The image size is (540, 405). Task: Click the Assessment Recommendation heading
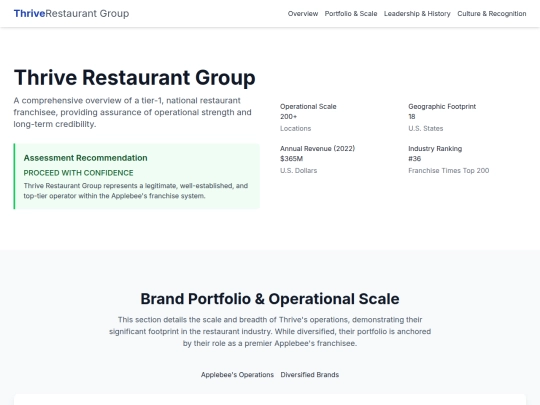pos(85,158)
